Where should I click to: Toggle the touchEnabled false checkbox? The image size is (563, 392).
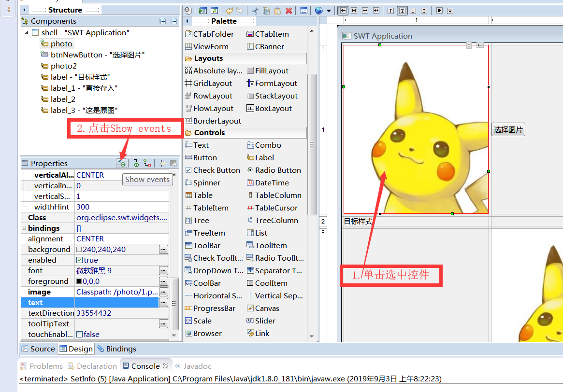[x=80, y=334]
